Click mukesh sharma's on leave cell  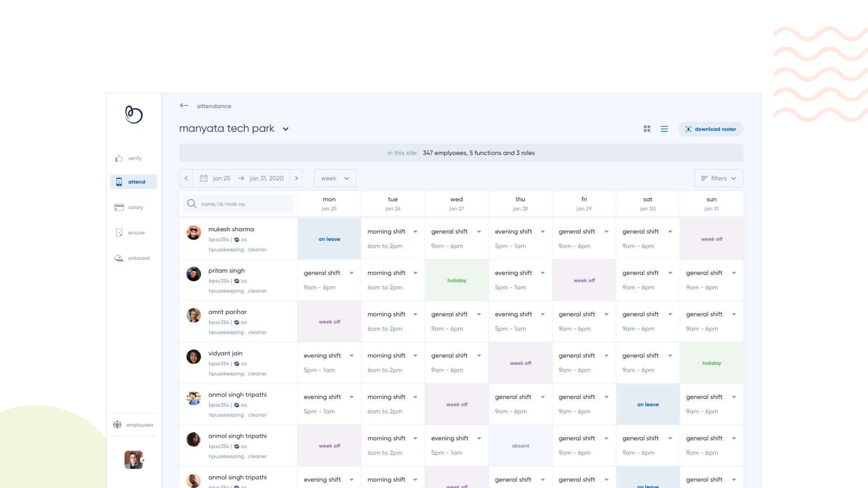(x=329, y=239)
